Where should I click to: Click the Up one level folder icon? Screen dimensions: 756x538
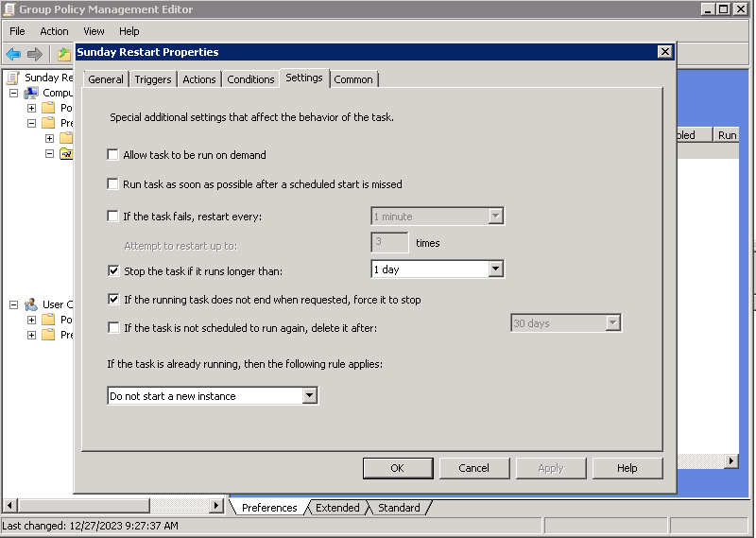point(63,54)
